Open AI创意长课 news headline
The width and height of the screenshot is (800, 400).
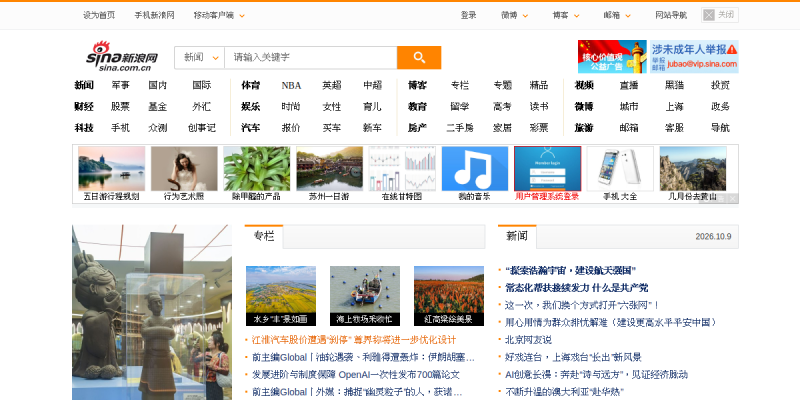596,374
